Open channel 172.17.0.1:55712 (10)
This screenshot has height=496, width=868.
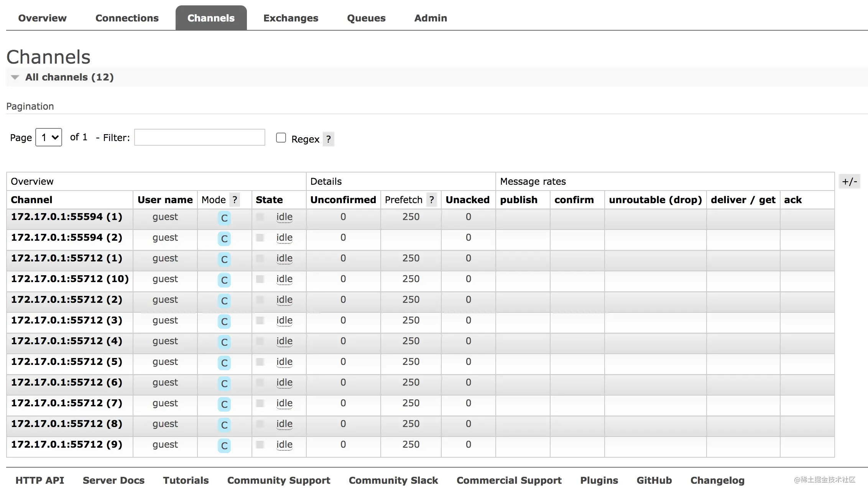click(70, 279)
